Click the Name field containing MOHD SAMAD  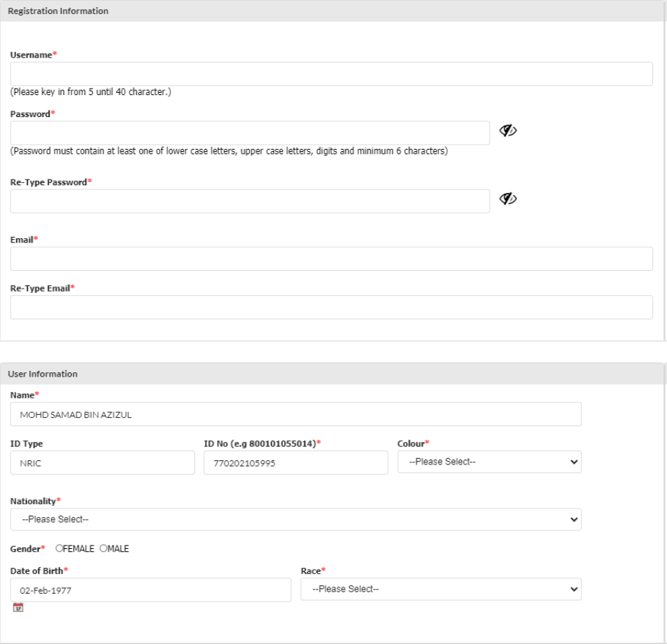(295, 415)
